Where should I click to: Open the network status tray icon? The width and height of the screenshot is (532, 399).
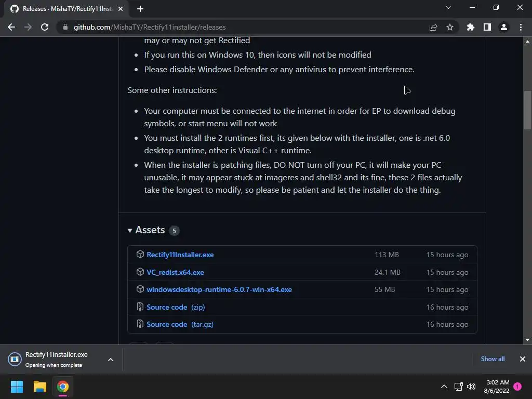458,387
